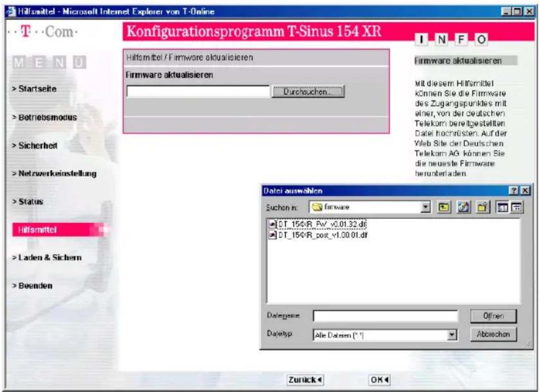Click the Zurück button
540x392 pixels.
pos(305,380)
